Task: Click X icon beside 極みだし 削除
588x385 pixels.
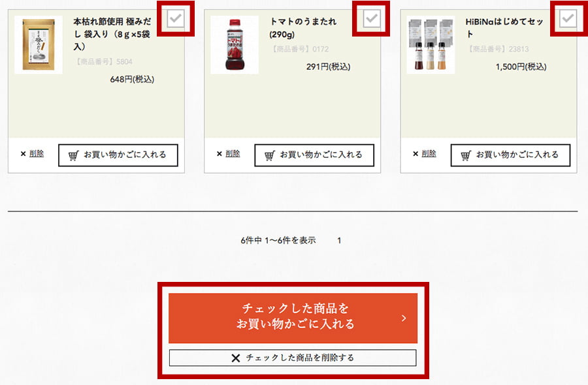Action: pyautogui.click(x=24, y=153)
